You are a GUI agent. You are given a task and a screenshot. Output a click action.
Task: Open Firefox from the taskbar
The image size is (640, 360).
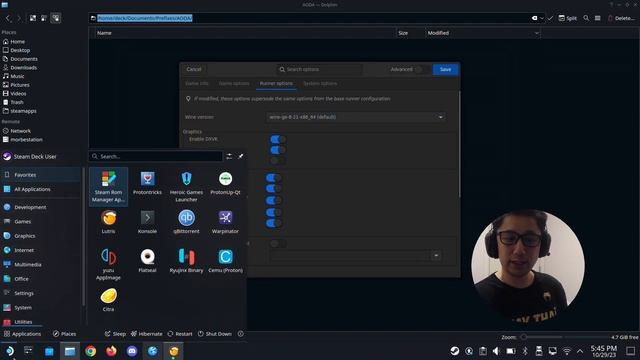pyautogui.click(x=111, y=351)
